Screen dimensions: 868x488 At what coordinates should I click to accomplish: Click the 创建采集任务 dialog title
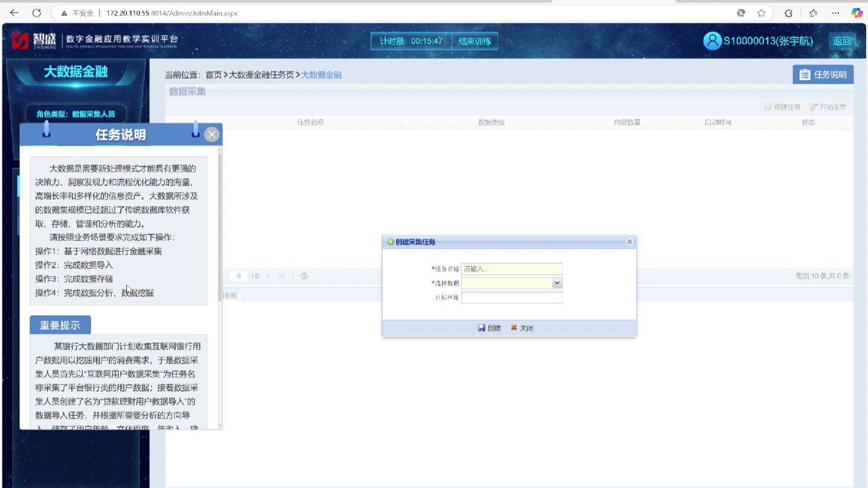coord(415,242)
